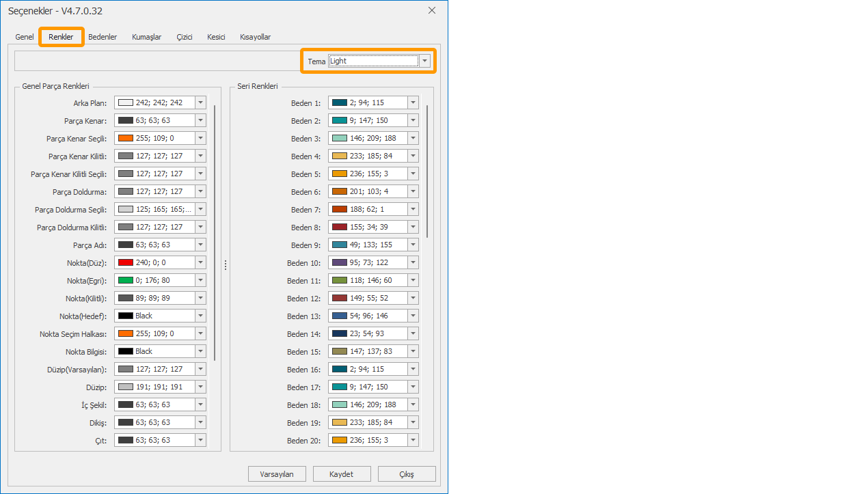Expand the Beden 1 color dropdown arrow
Viewport: 868px width, 494px height.
[x=413, y=102]
